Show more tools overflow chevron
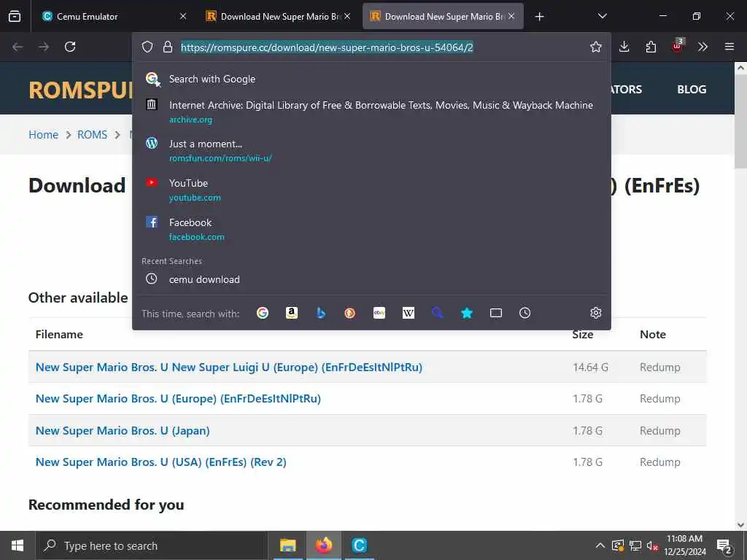The height and width of the screenshot is (560, 747). (x=703, y=47)
